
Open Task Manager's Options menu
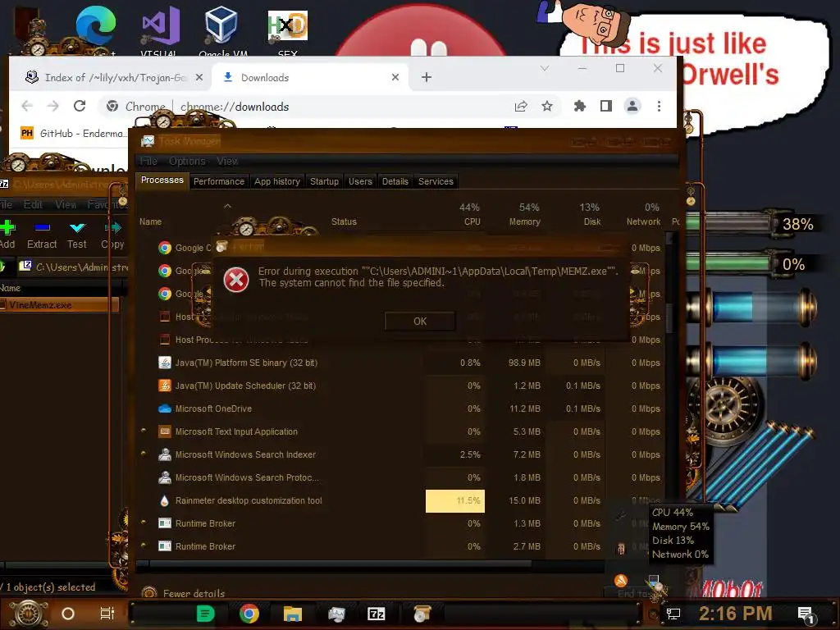187,162
